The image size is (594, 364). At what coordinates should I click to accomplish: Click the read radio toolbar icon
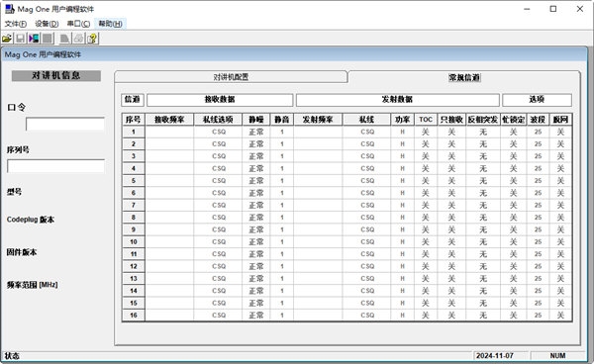(34, 39)
